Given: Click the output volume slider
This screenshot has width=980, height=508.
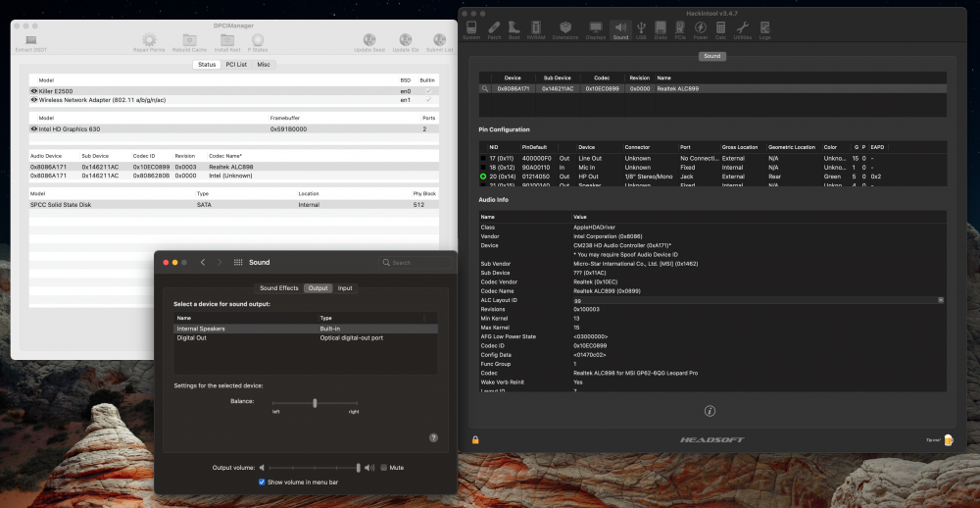Looking at the screenshot, I should [x=314, y=468].
